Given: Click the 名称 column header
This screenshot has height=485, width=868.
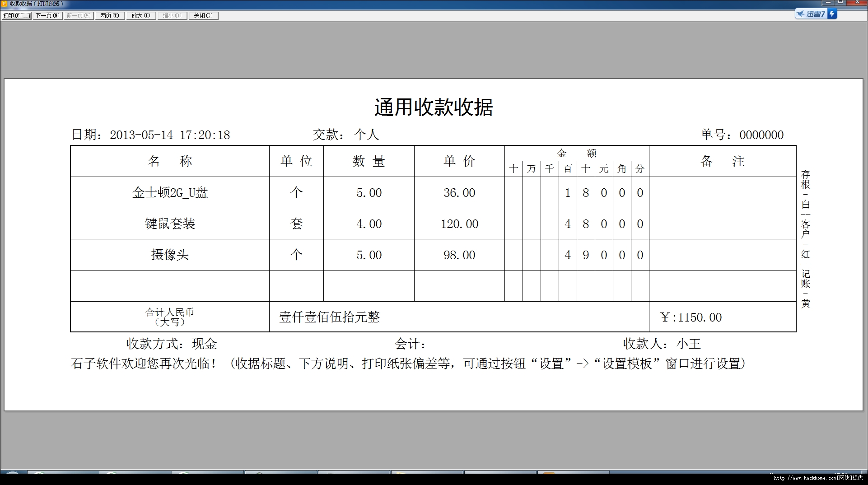Looking at the screenshot, I should (170, 161).
